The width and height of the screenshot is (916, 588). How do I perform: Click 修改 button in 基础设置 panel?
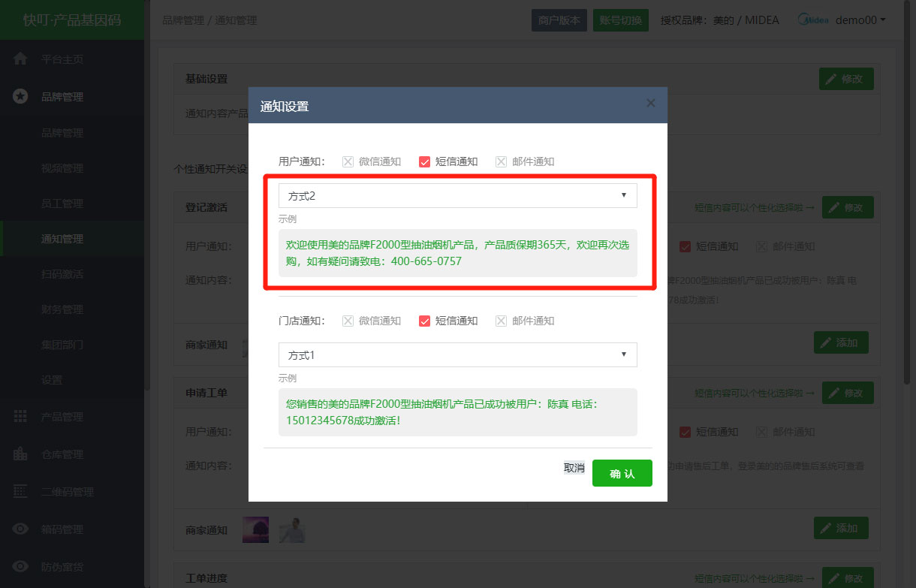click(846, 79)
